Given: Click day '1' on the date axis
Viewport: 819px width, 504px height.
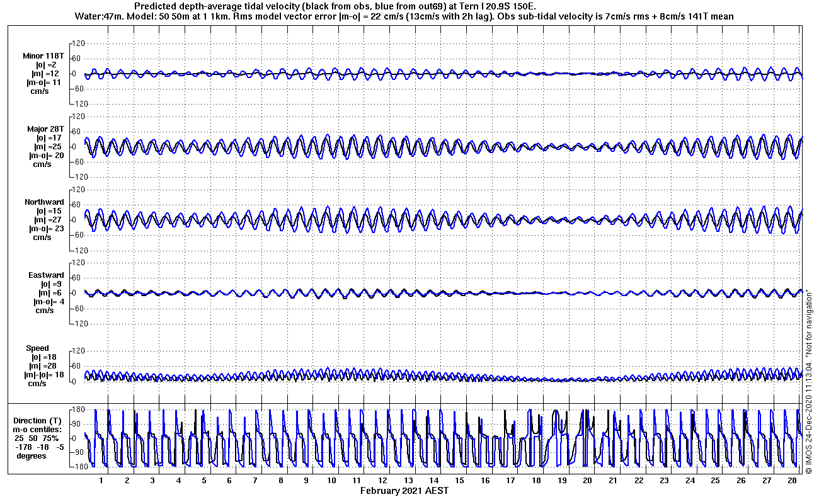Looking at the screenshot, I should 101,481.
